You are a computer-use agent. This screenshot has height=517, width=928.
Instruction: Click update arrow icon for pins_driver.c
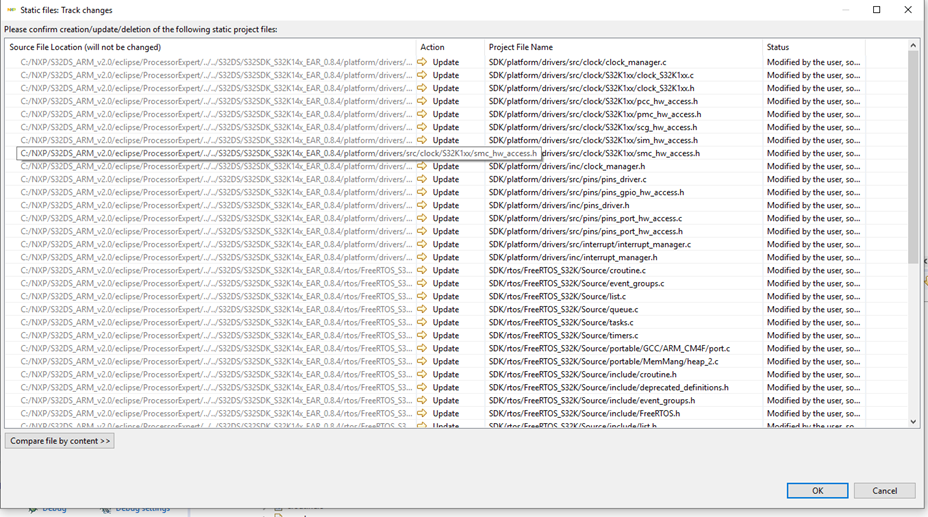tap(422, 179)
